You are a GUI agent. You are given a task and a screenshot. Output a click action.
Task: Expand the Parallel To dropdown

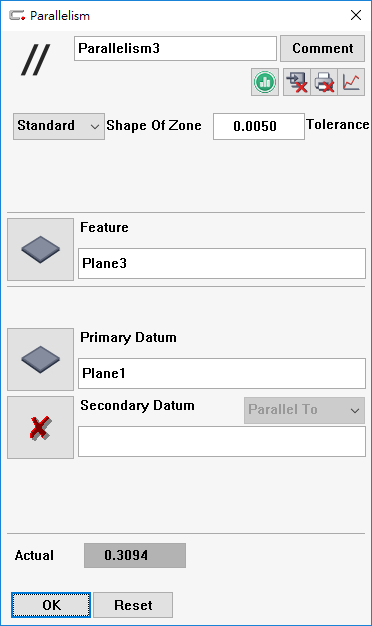pos(304,410)
